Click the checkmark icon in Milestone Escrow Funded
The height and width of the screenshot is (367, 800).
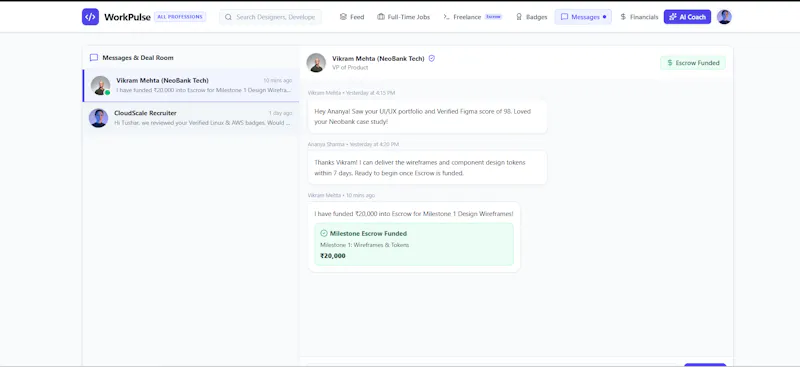click(x=323, y=233)
